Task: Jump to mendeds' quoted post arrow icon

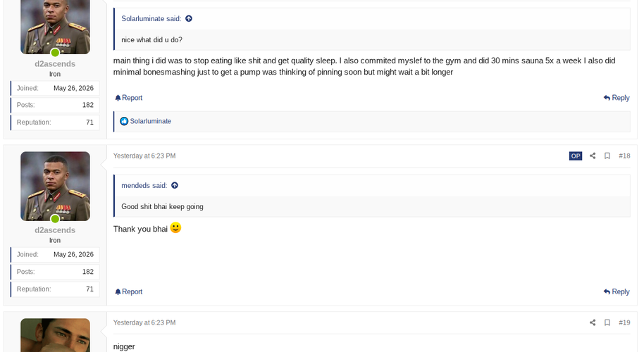Action: [x=175, y=185]
